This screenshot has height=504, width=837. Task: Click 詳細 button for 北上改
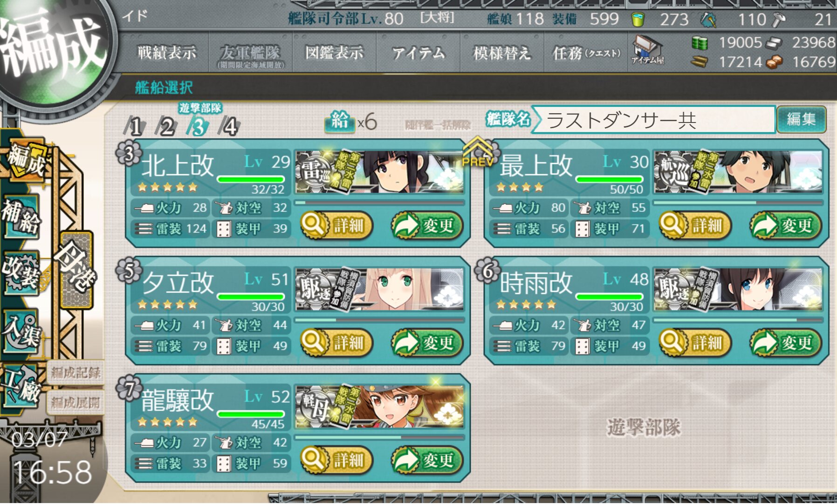click(336, 226)
